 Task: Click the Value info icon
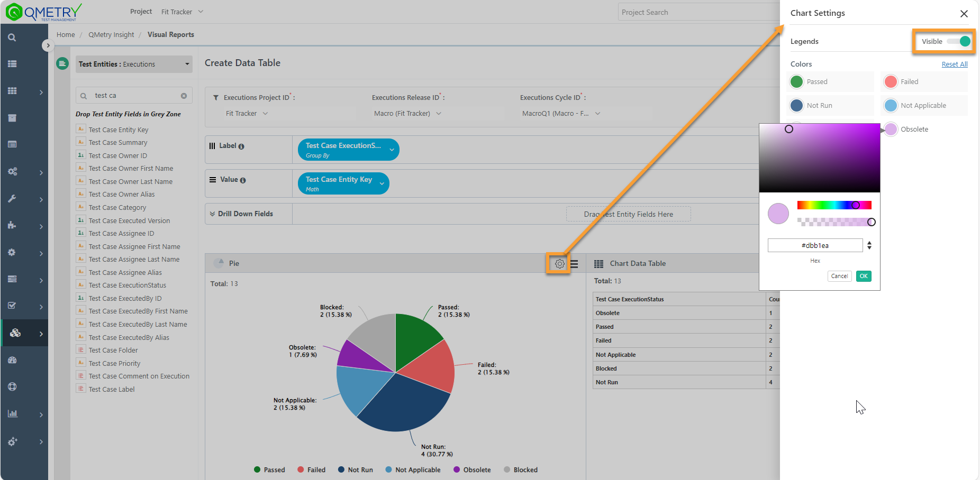coord(243,180)
